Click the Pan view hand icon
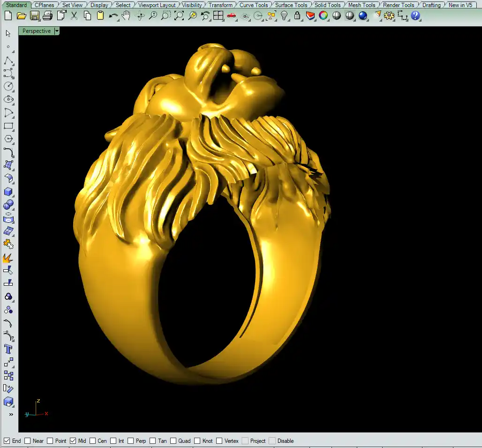The image size is (482, 448). click(x=126, y=15)
